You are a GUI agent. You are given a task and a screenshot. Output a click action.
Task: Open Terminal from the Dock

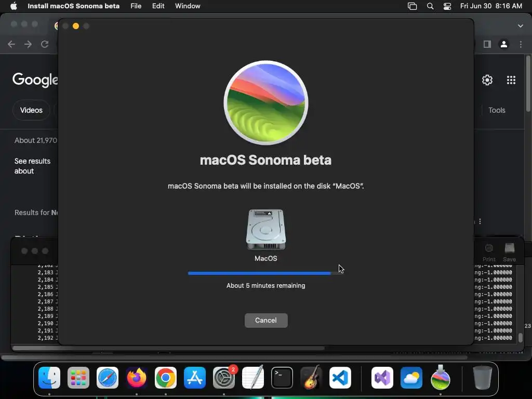point(282,378)
